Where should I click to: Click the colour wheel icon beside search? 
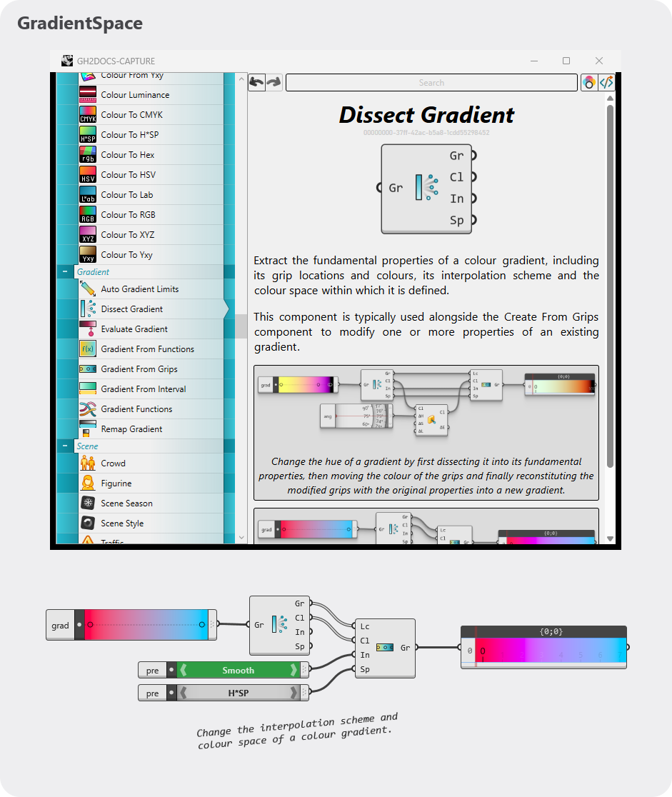[x=588, y=82]
